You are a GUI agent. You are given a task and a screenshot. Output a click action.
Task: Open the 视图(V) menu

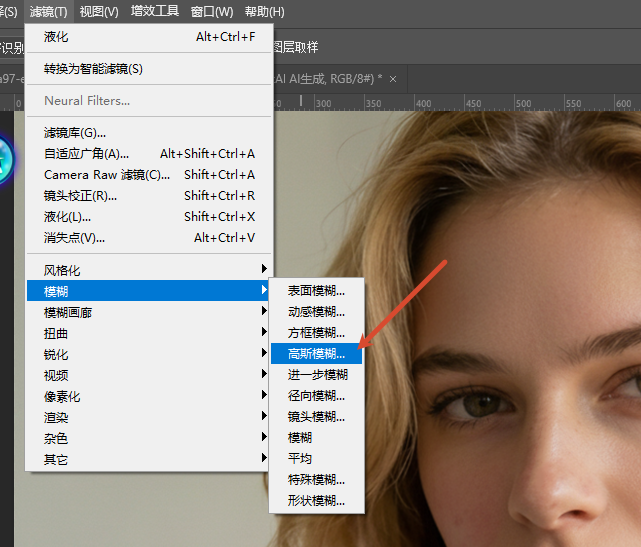tap(99, 11)
